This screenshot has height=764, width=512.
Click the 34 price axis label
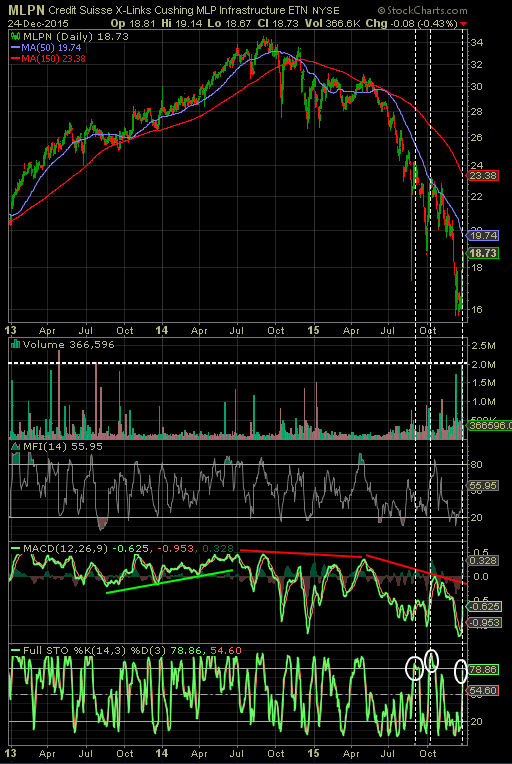[477, 43]
